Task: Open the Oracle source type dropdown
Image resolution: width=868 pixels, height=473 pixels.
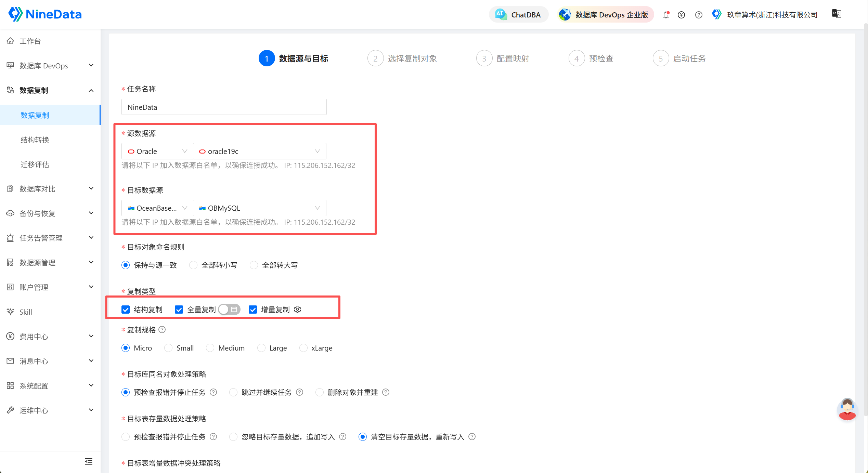Action: click(x=157, y=151)
